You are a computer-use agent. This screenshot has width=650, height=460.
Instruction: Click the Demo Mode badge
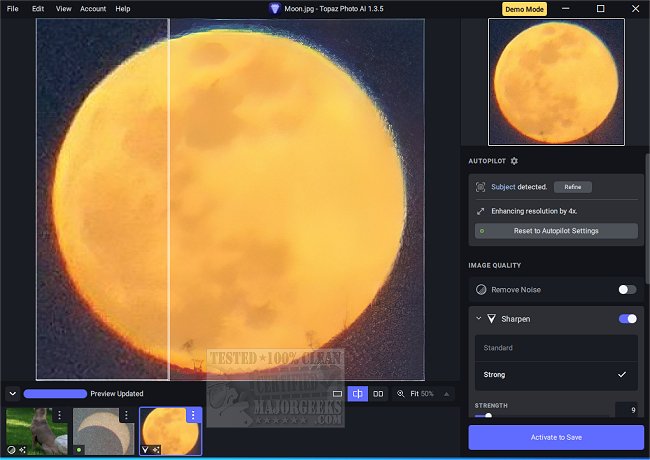coord(524,9)
